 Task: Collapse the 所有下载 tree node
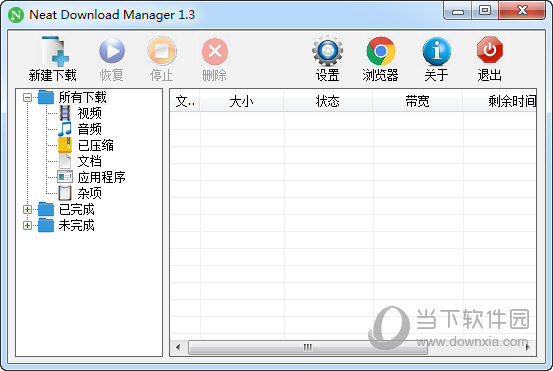pos(27,97)
